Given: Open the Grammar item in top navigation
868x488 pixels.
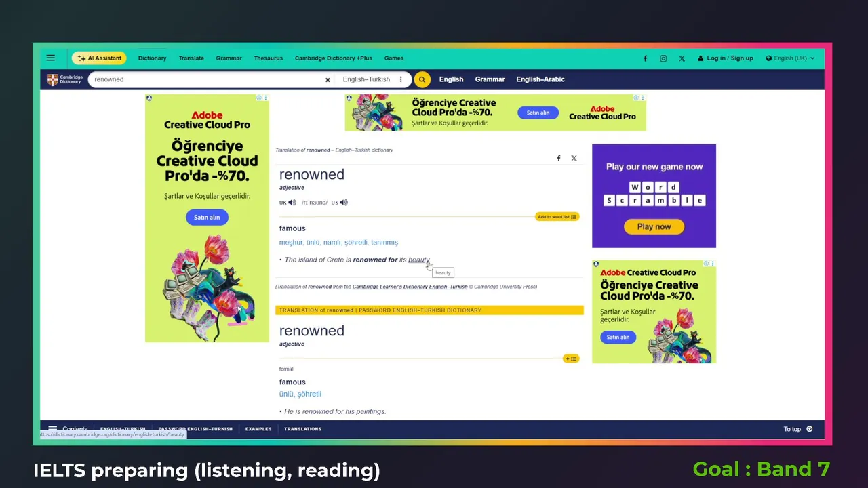Looking at the screenshot, I should tap(229, 58).
